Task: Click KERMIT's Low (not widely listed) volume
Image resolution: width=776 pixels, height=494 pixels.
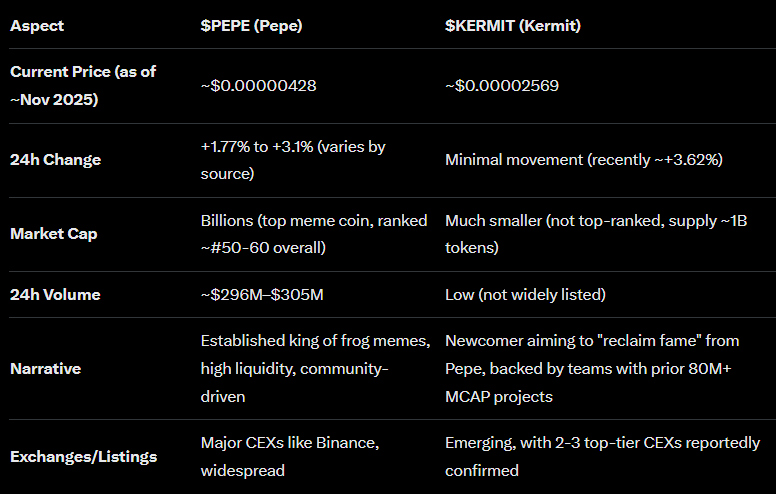Action: point(527,295)
